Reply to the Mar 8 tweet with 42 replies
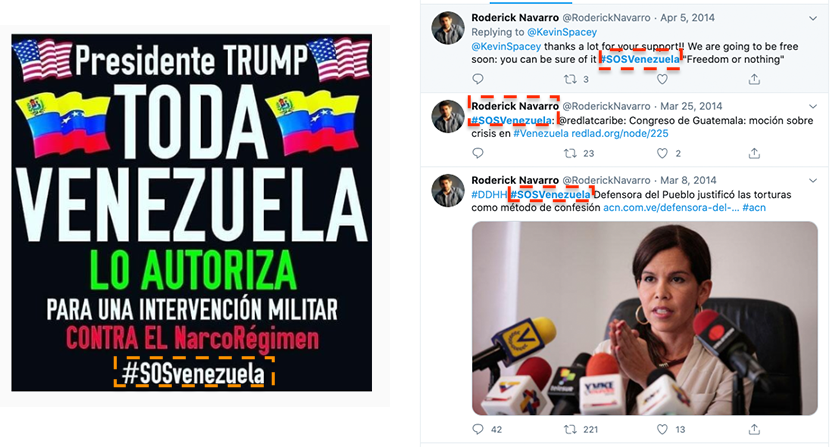 (478, 429)
